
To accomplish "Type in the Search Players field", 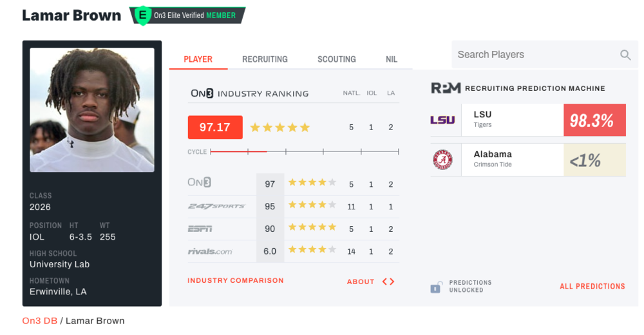I will pos(535,55).
